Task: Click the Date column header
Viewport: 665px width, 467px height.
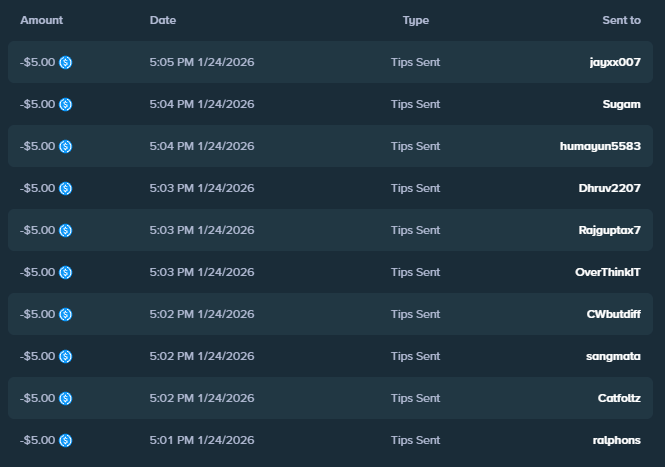Action: pos(163,20)
